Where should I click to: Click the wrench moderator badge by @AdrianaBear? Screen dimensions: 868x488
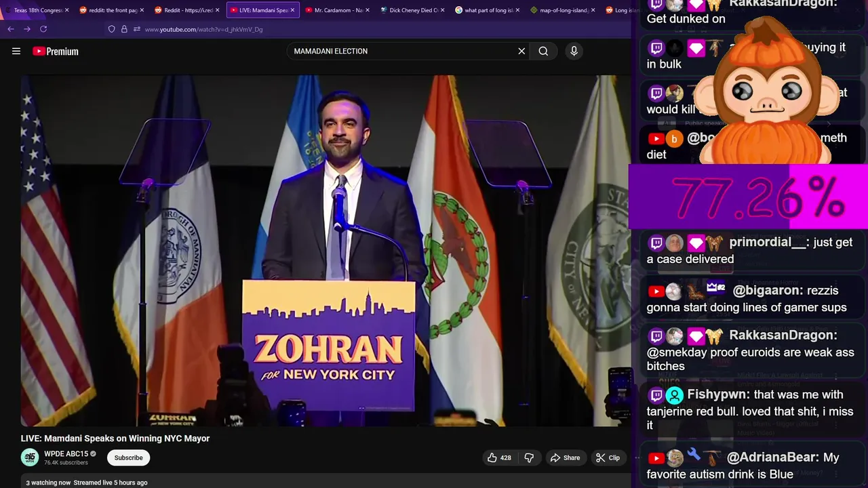[693, 455]
